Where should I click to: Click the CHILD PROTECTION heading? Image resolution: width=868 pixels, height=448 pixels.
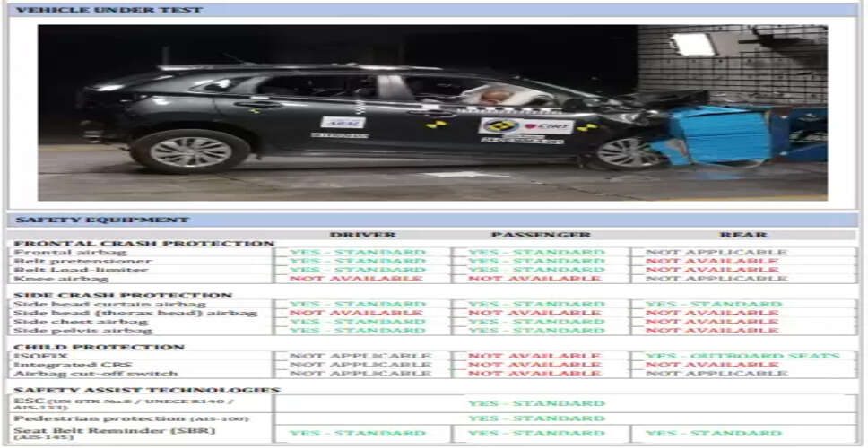tap(100, 347)
